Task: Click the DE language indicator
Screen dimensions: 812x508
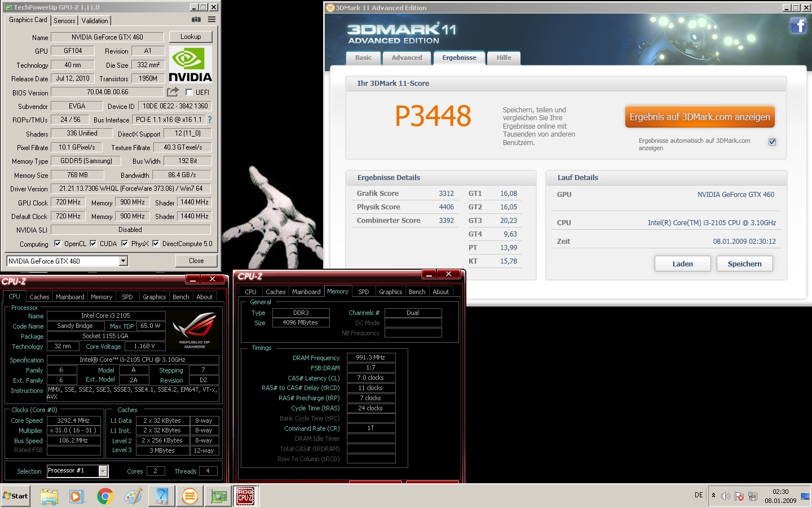Action: pos(699,495)
